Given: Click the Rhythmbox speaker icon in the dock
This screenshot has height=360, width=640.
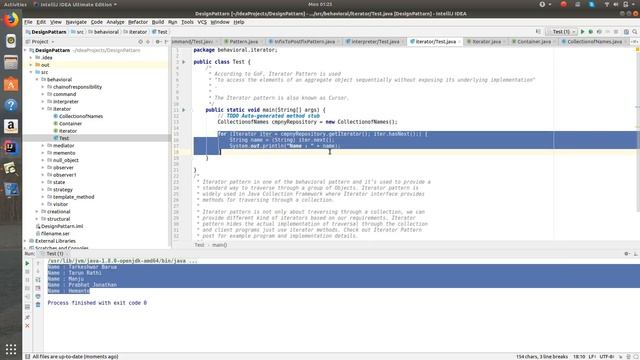Looking at the screenshot, I should click(x=11, y=41).
